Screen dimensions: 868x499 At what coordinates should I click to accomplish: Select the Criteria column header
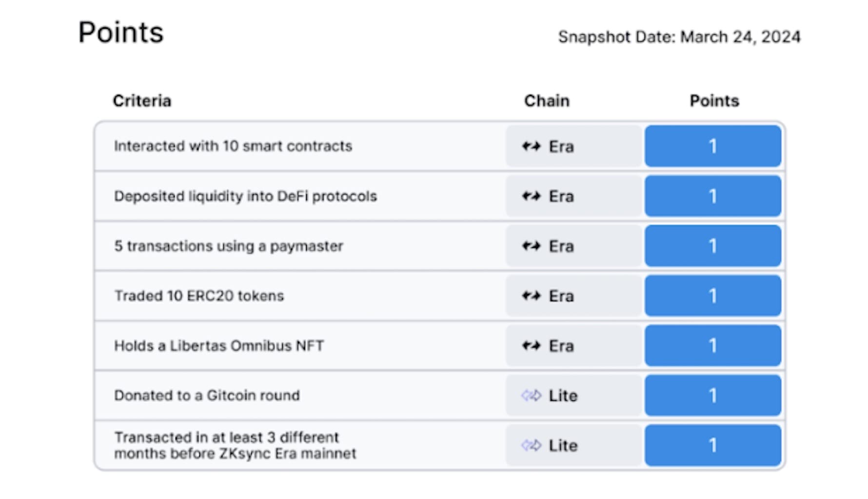pyautogui.click(x=142, y=101)
